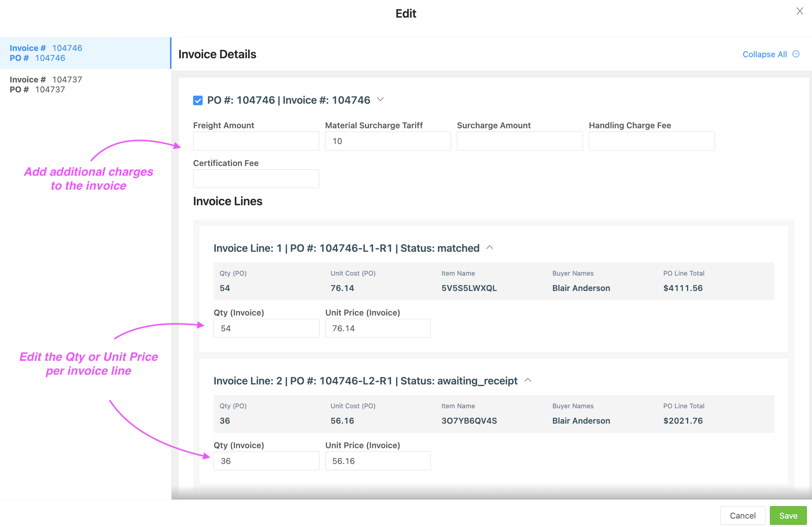The height and width of the screenshot is (527, 812).
Task: Click the Invoice Line: 1 matched heading
Action: 347,248
